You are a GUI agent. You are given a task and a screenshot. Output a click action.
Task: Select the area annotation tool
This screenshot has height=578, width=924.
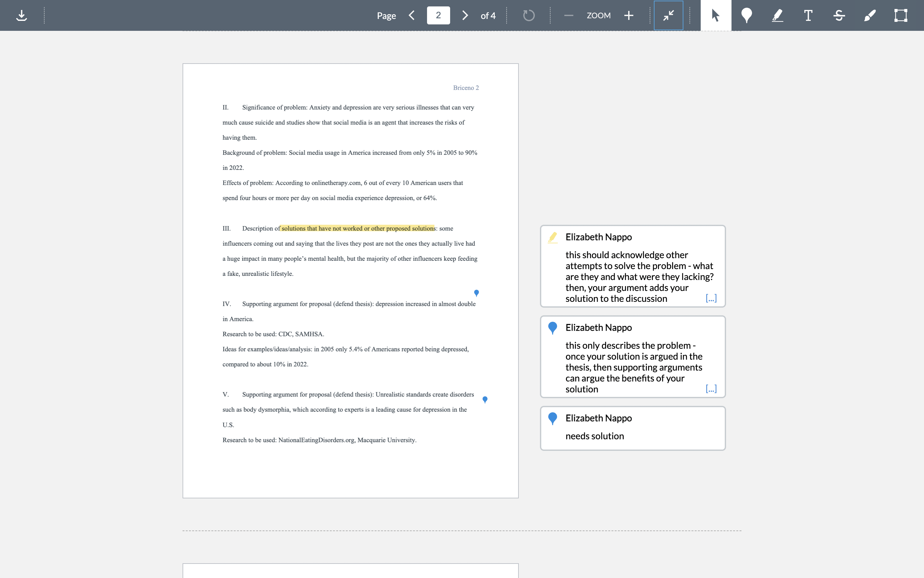[901, 15]
